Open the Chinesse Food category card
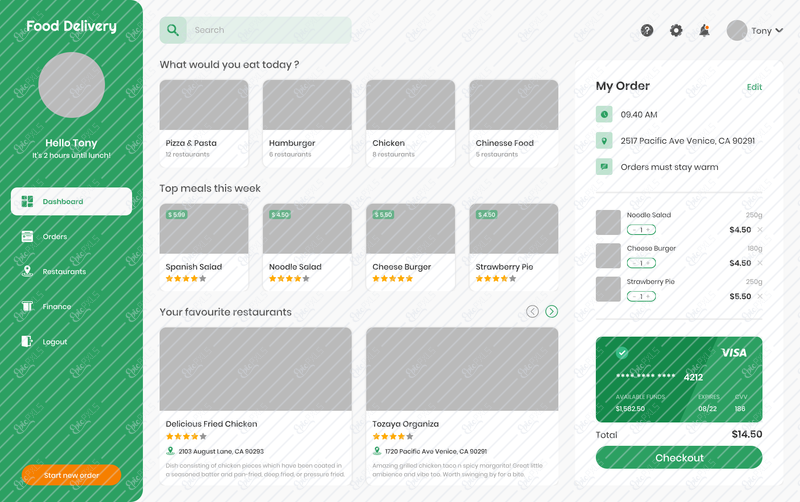 (514, 123)
